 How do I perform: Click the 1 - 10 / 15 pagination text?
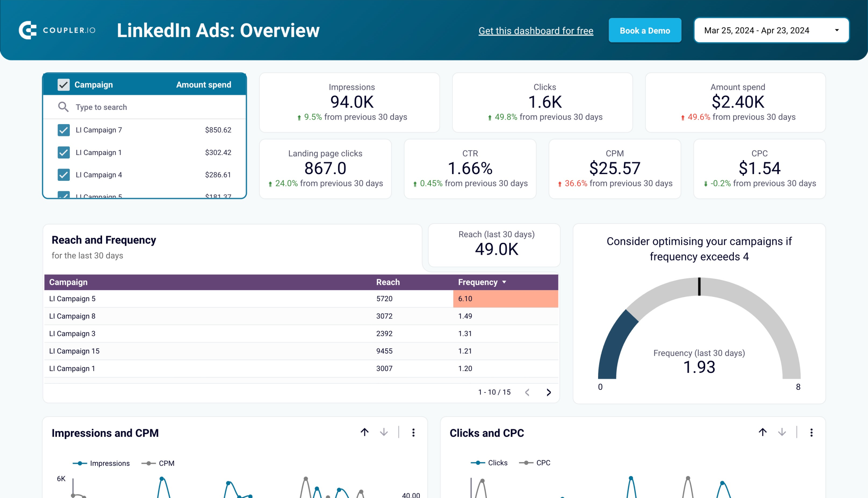coord(494,392)
